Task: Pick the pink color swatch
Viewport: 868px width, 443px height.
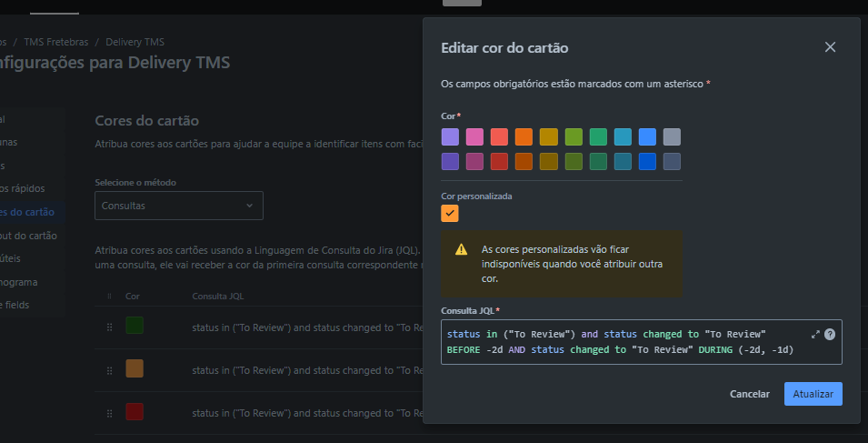Action: pyautogui.click(x=474, y=136)
